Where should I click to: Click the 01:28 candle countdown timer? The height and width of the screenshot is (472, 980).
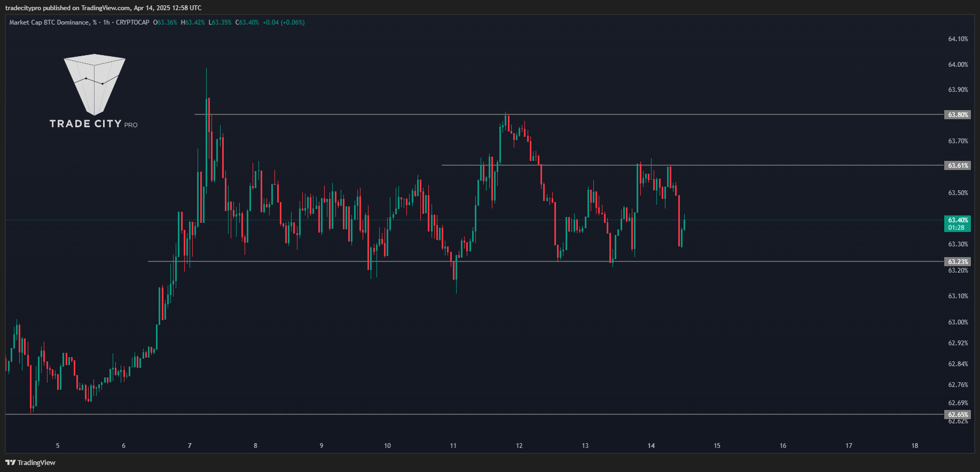(x=957, y=228)
